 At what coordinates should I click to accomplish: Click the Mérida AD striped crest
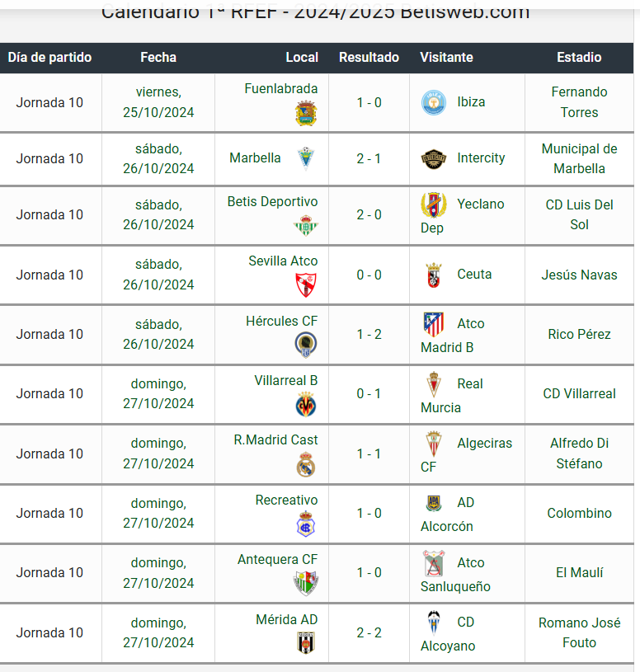coord(306,643)
